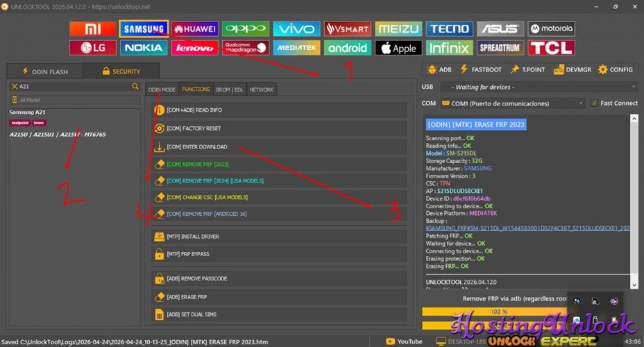Screen dimensions: 644x347
Task: Click the testpoint tag under Samsung A21
Action: point(19,123)
